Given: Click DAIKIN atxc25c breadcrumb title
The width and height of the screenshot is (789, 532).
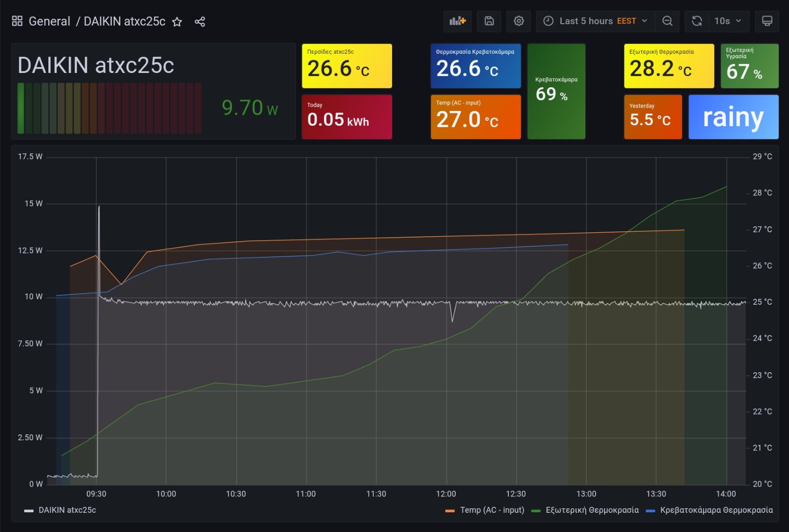Looking at the screenshot, I should coord(124,21).
